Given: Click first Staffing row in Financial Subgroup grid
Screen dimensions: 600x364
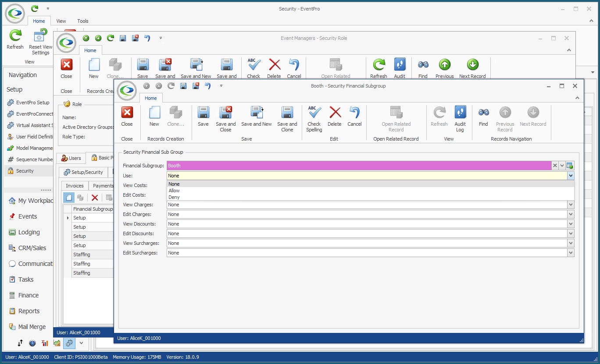Looking at the screenshot, I should (93, 254).
